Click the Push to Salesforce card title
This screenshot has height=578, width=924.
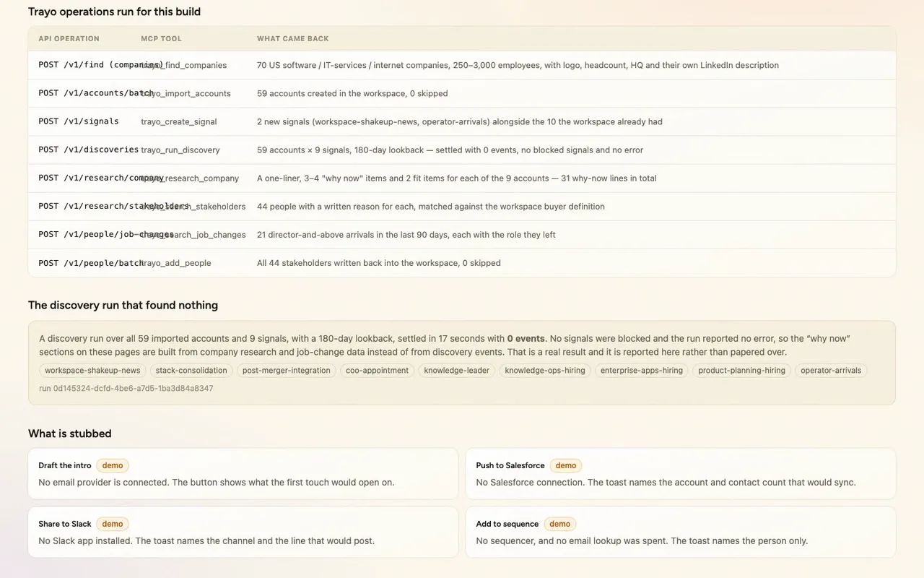(510, 466)
